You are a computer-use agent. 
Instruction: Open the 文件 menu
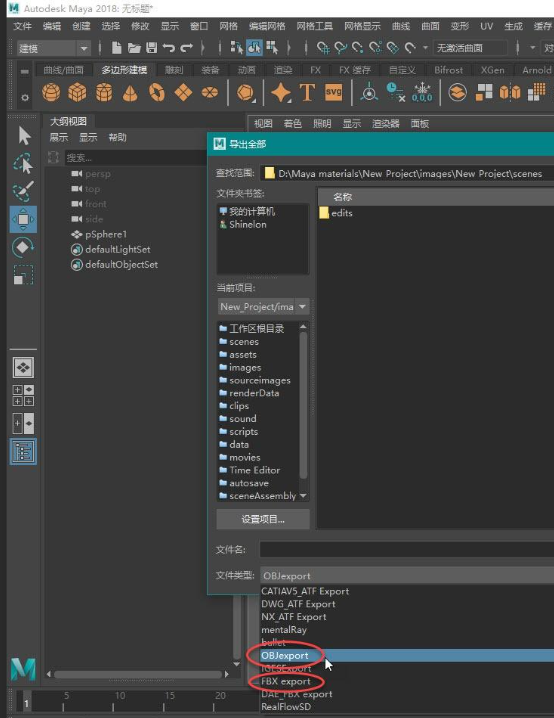pos(22,26)
